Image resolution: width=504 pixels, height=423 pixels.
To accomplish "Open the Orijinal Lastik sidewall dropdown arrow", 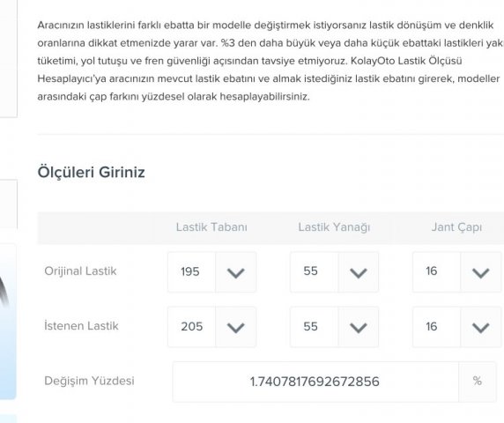I will 359,272.
